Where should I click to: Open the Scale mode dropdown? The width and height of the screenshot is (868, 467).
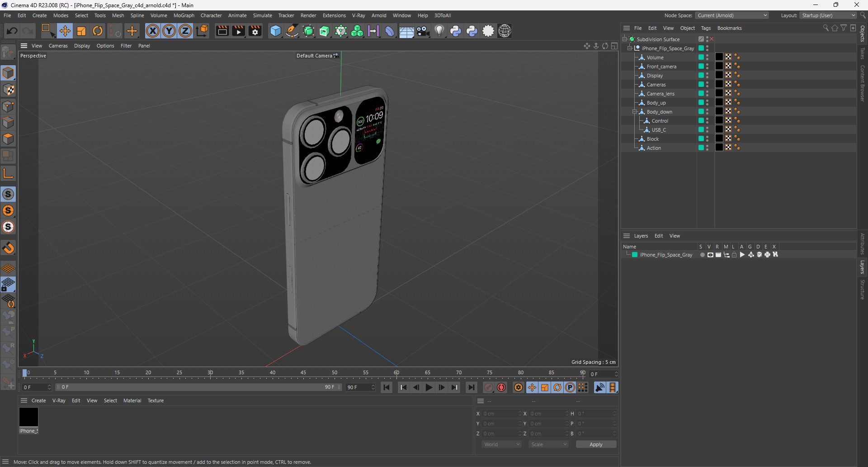[x=548, y=444]
